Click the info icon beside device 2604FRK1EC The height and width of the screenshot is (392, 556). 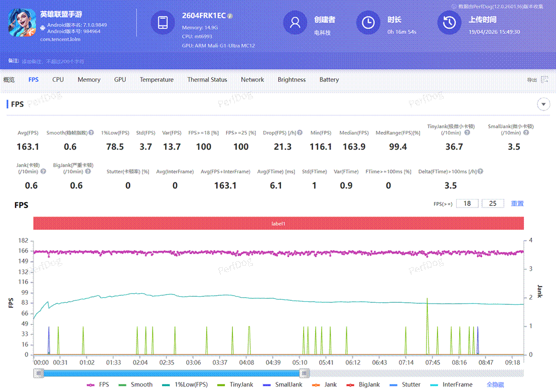coord(230,16)
